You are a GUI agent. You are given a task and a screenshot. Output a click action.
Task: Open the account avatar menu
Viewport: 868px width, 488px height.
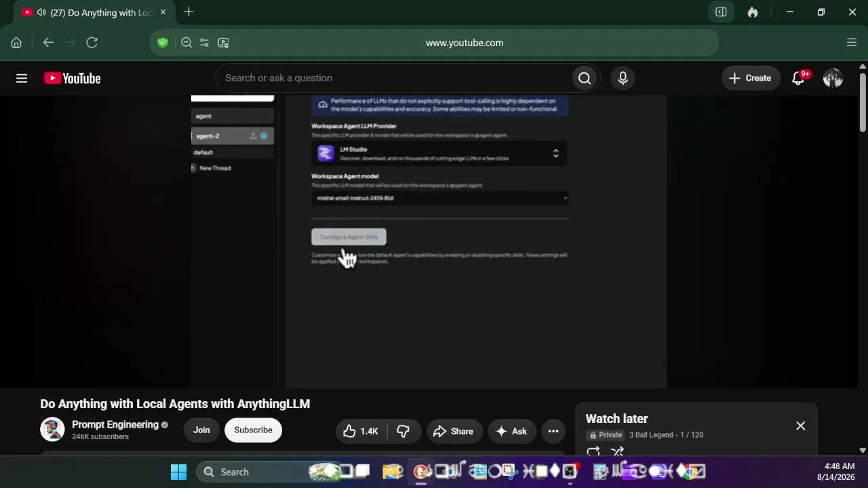point(833,78)
